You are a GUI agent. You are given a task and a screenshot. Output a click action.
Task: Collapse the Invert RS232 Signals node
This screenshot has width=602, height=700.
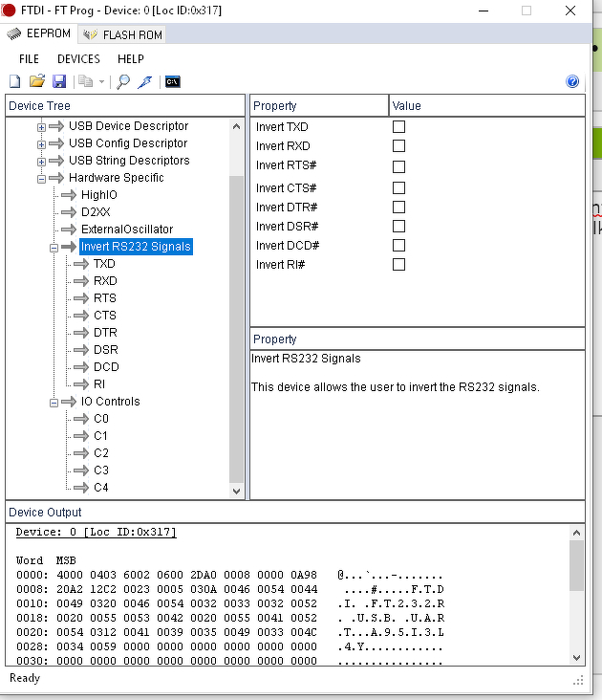54,248
